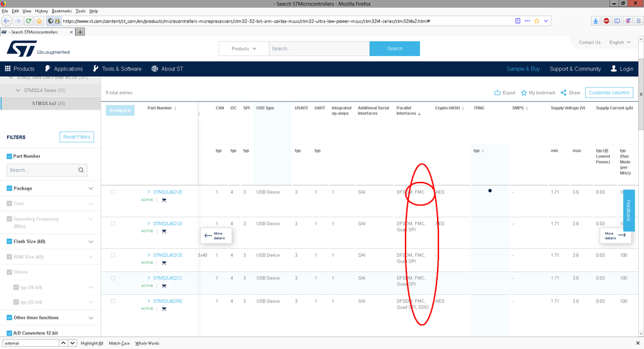Click the Export icon button
The image size is (644, 349).
(x=505, y=92)
